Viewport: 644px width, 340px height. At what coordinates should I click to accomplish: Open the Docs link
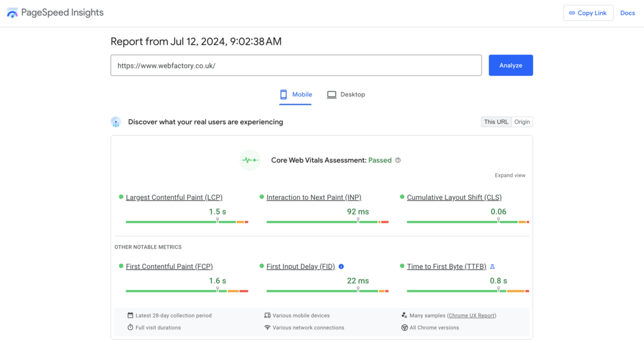coord(628,12)
